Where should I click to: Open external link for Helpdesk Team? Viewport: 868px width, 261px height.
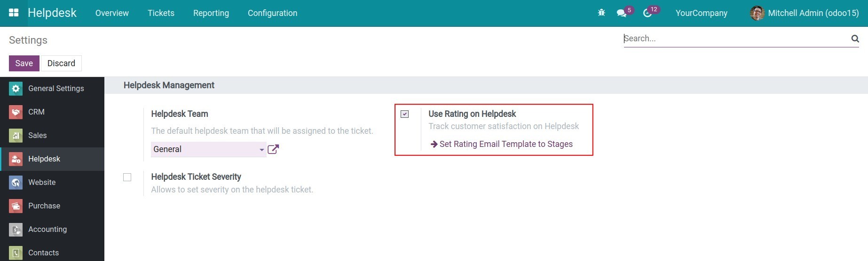[x=273, y=149]
